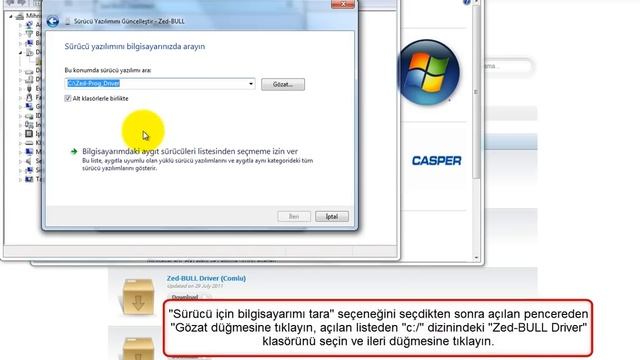Click the Windows logo on the web page

tap(429, 72)
